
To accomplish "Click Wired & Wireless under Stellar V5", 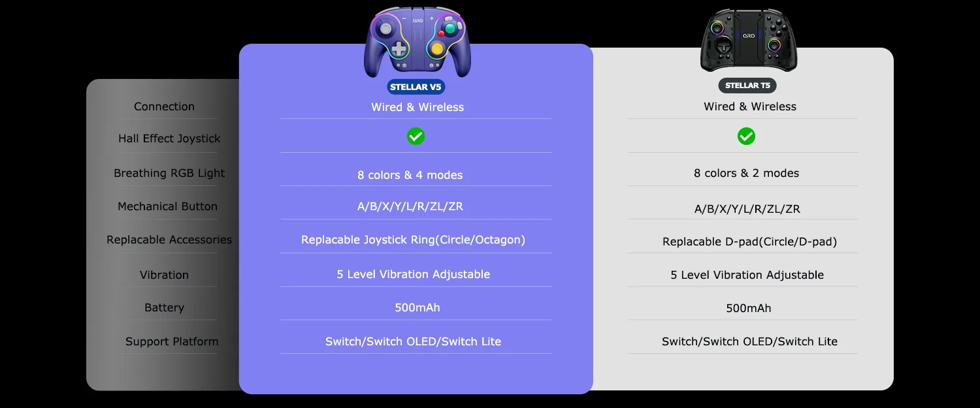I will tap(417, 107).
